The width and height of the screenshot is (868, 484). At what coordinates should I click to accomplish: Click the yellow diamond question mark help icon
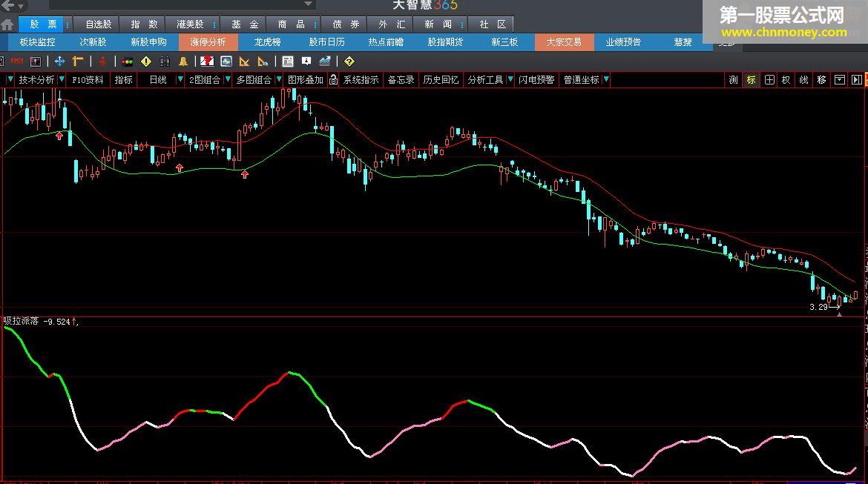coord(349,62)
